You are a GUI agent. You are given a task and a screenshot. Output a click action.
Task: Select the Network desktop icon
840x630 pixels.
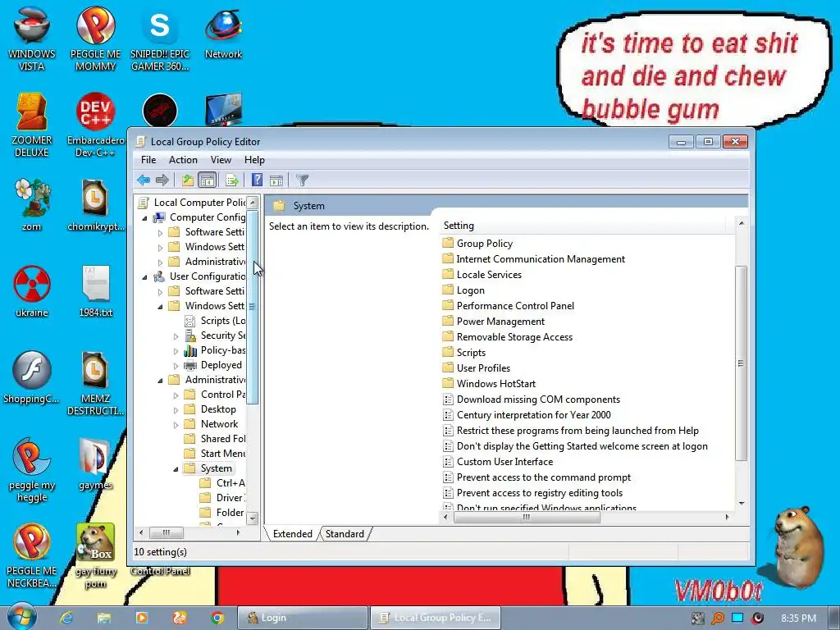tap(223, 33)
